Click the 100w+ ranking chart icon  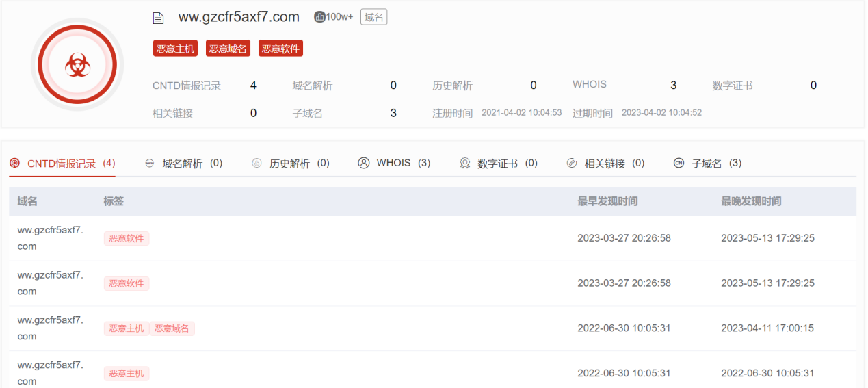[x=319, y=17]
